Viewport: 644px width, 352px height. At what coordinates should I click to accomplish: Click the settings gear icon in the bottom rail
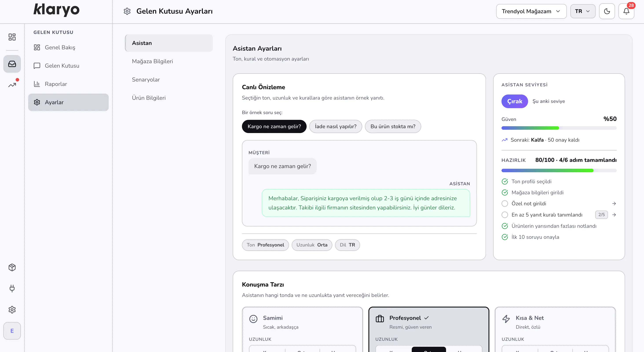tap(12, 310)
